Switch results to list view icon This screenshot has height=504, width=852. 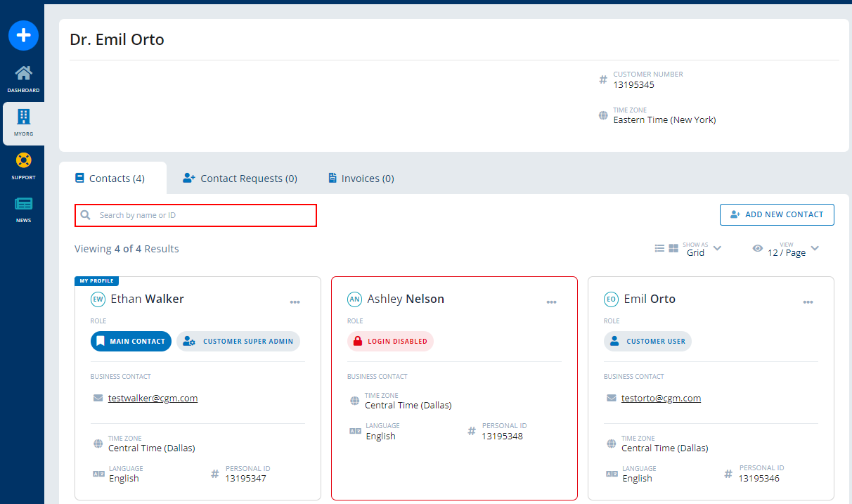(x=659, y=247)
